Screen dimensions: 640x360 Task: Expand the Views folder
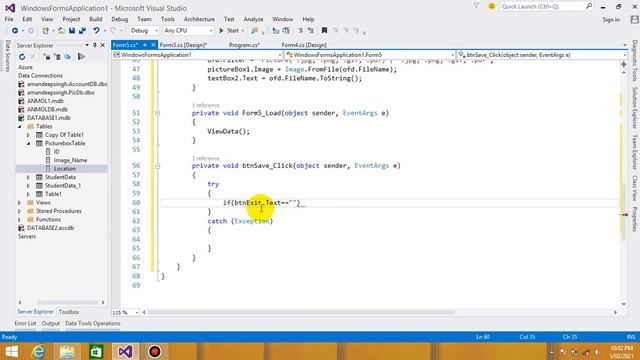[20, 202]
